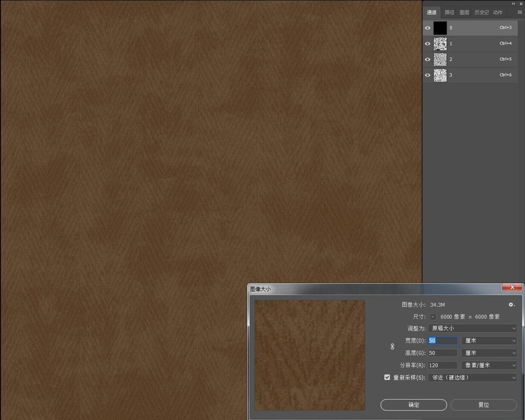Screen dimensions: 525x420
Task: Open the channels panel menu icon
Action: click(x=520, y=12)
